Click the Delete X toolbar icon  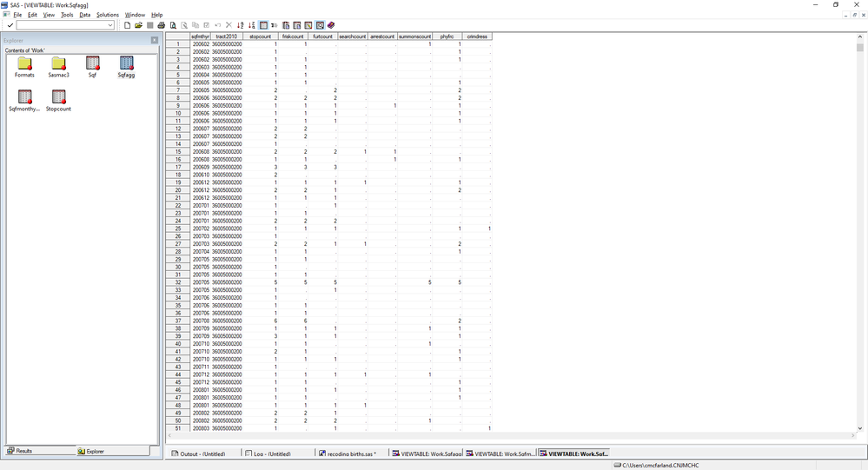pyautogui.click(x=229, y=25)
